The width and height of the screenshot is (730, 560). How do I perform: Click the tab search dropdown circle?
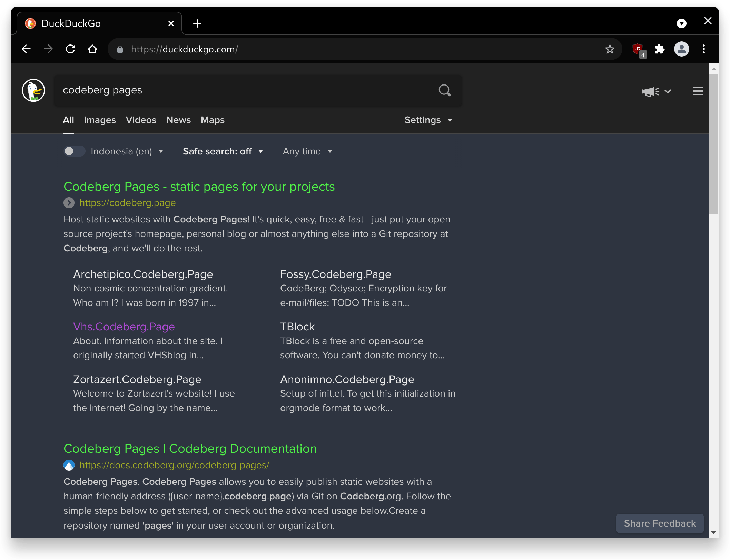click(x=681, y=23)
